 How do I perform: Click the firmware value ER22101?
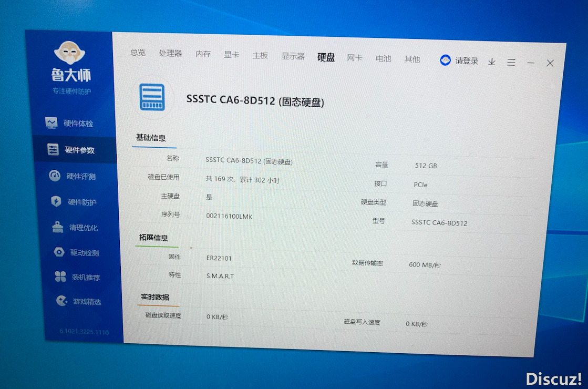[x=219, y=258]
